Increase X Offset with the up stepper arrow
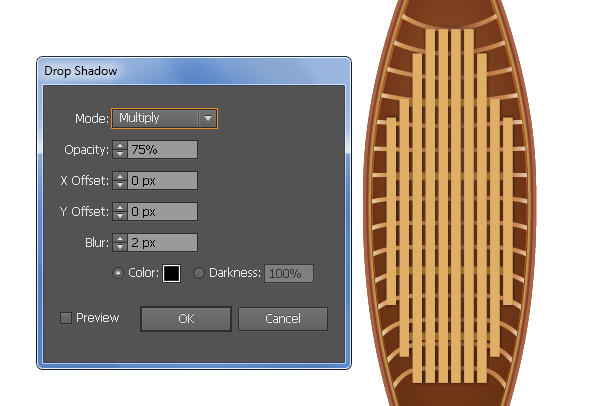This screenshot has width=600, height=406. click(x=120, y=176)
